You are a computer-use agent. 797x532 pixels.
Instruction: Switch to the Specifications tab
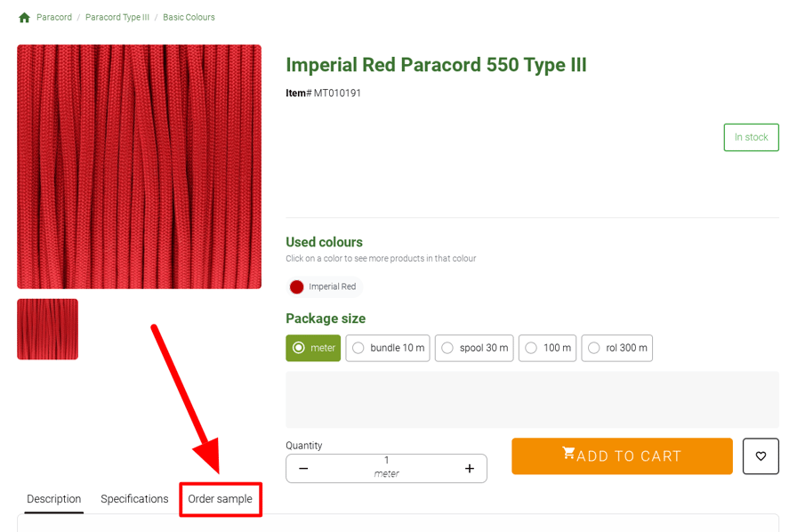click(x=134, y=499)
